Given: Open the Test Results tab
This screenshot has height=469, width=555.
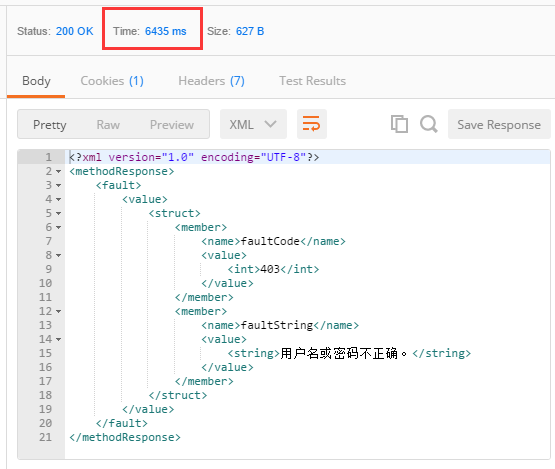Looking at the screenshot, I should coord(313,81).
